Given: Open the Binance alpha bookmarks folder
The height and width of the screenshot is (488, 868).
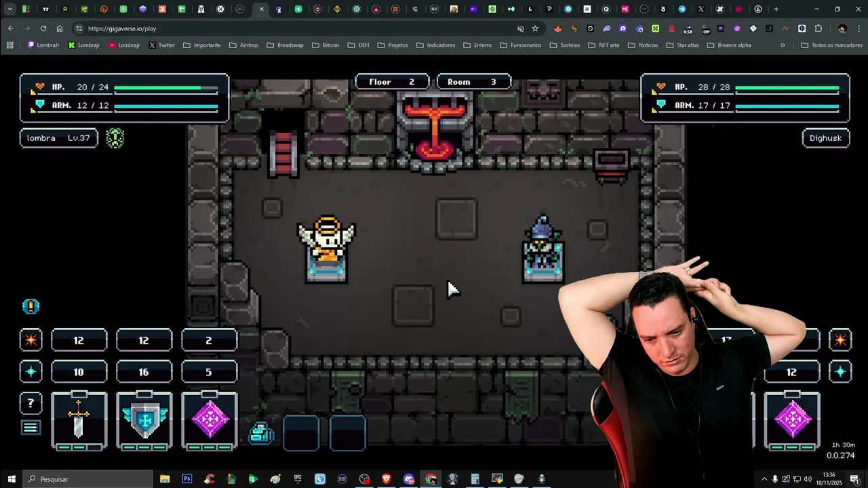Looking at the screenshot, I should (729, 45).
